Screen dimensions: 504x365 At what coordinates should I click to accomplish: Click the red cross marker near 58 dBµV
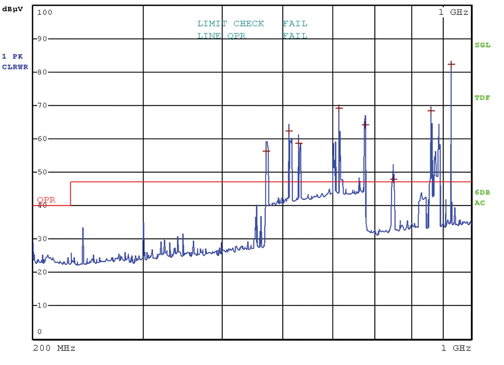click(299, 143)
